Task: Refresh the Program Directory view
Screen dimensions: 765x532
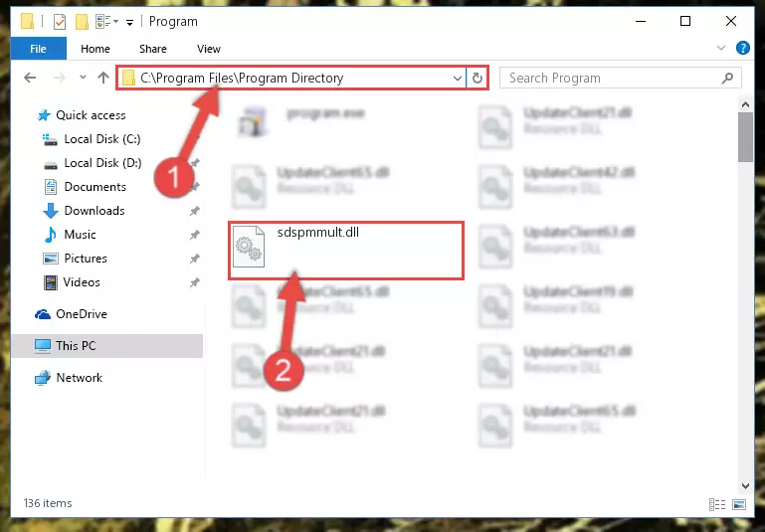Action: click(x=478, y=78)
